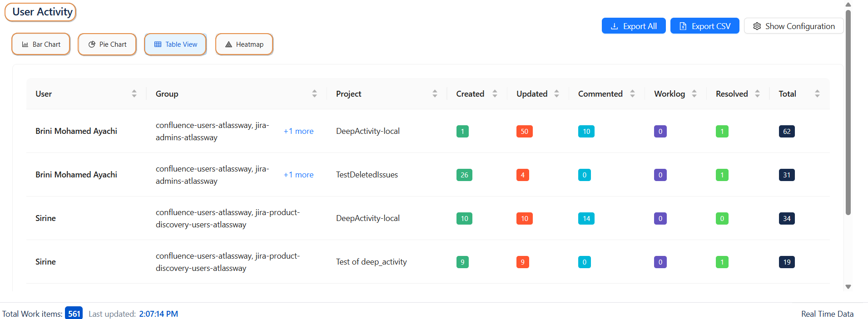Click the scrollbar down arrow
The width and height of the screenshot is (868, 319).
848,287
